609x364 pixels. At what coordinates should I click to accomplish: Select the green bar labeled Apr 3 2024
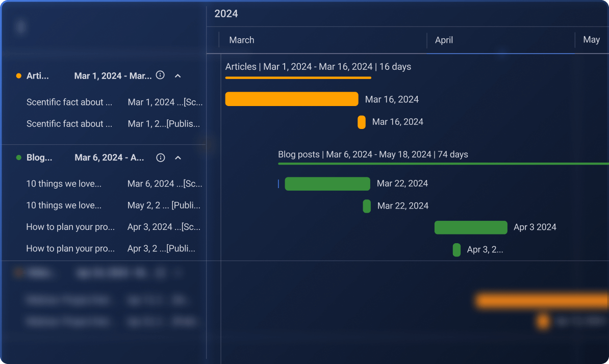point(470,227)
